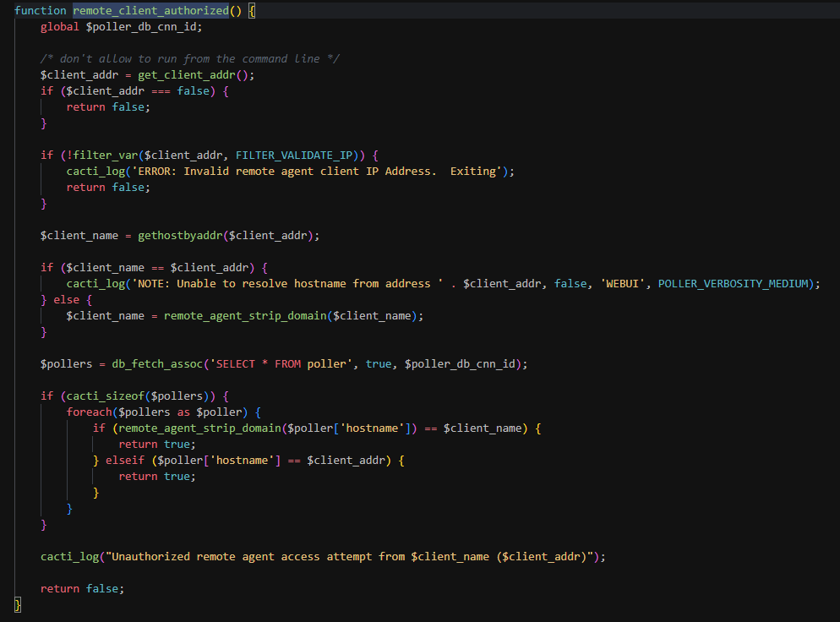Click the closing brace ending the function

tap(17, 605)
